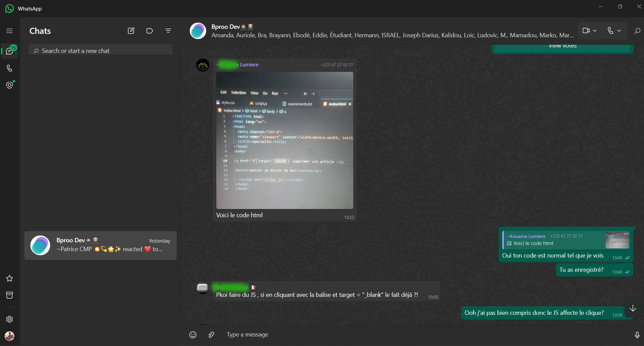
Task: Minimize the WhatsApp window
Action: [601, 6]
